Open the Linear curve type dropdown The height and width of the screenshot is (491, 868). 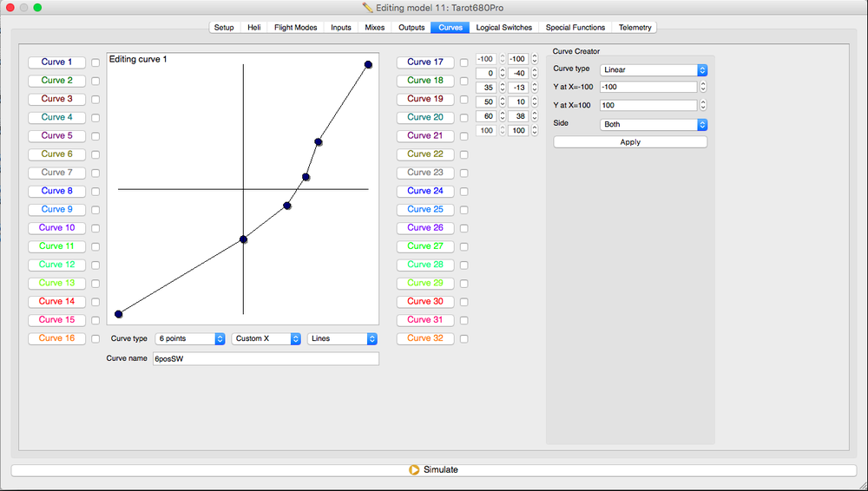654,70
